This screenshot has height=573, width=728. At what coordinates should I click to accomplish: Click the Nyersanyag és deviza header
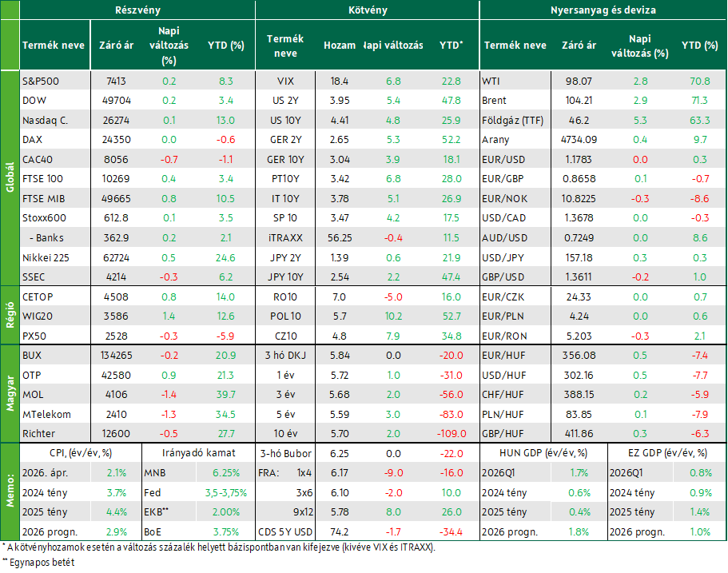[x=603, y=10]
